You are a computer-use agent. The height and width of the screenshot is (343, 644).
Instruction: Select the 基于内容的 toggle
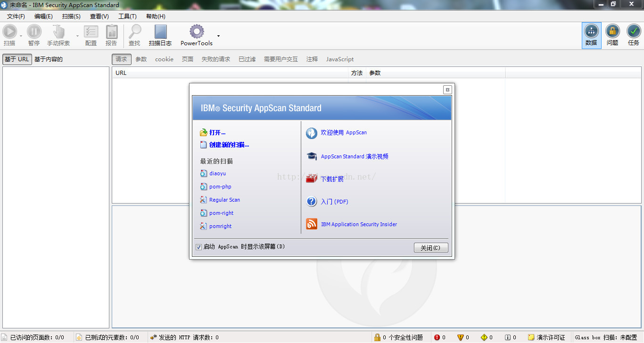point(49,59)
